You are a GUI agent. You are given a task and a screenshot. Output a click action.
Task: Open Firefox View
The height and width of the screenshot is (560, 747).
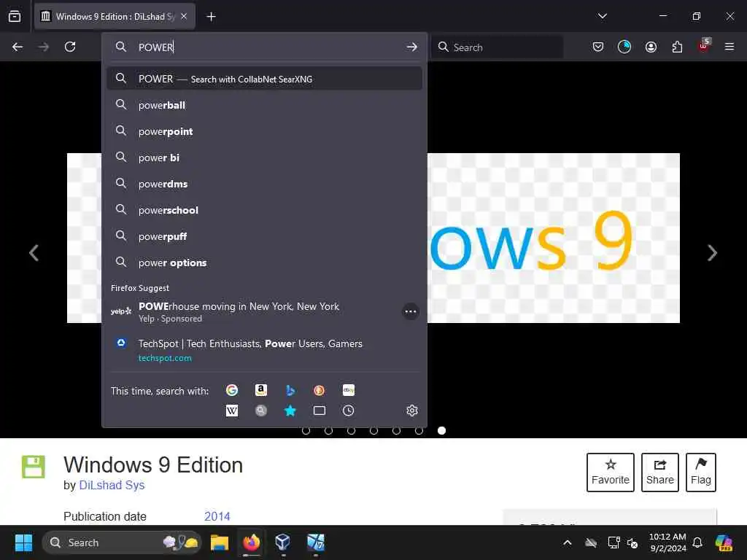[15, 16]
